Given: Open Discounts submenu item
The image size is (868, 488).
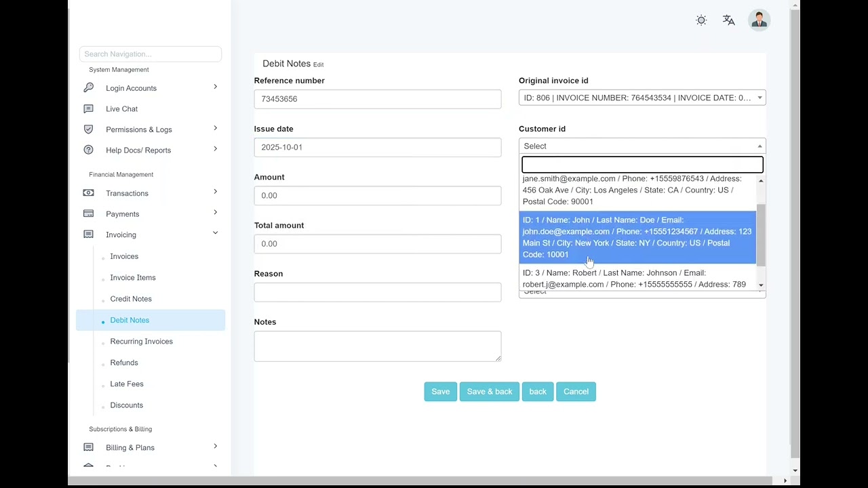Looking at the screenshot, I should [127, 405].
